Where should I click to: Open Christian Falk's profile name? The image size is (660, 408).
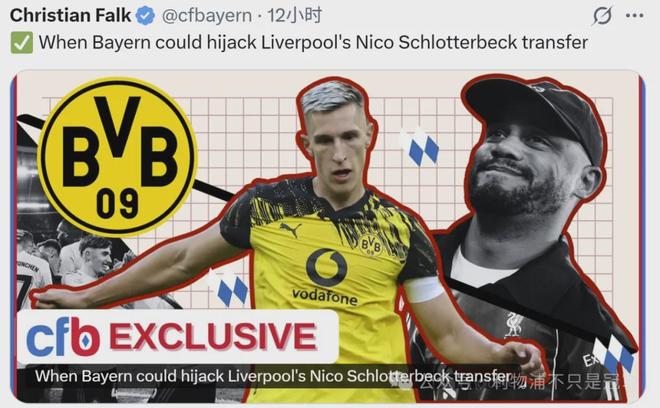[70, 16]
